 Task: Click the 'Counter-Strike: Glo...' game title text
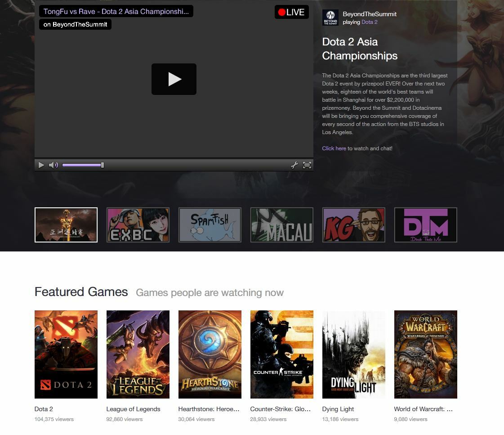click(280, 409)
